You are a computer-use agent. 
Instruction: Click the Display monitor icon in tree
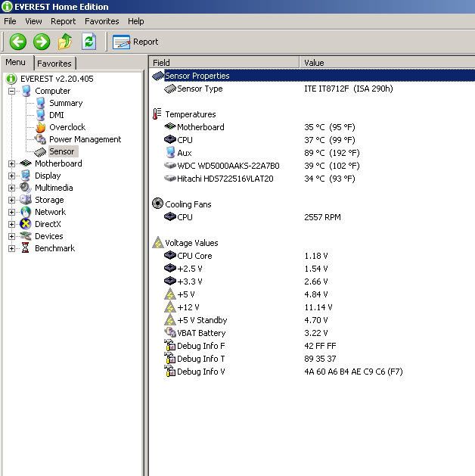point(26,176)
